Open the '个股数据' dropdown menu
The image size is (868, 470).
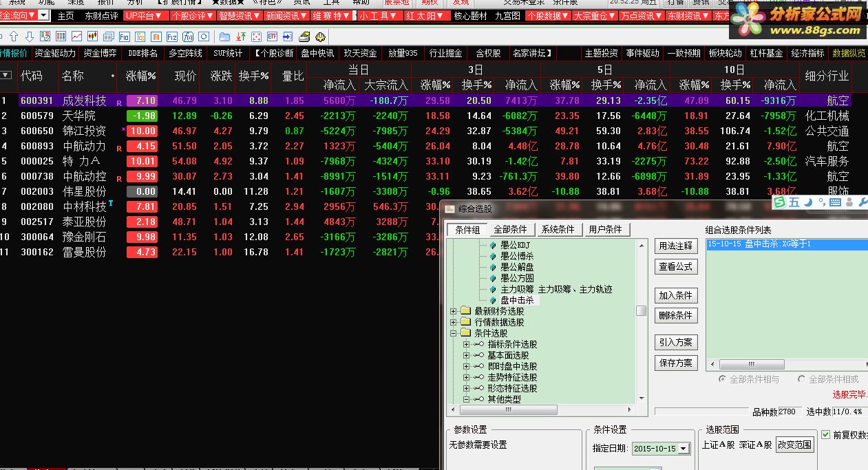(x=549, y=15)
